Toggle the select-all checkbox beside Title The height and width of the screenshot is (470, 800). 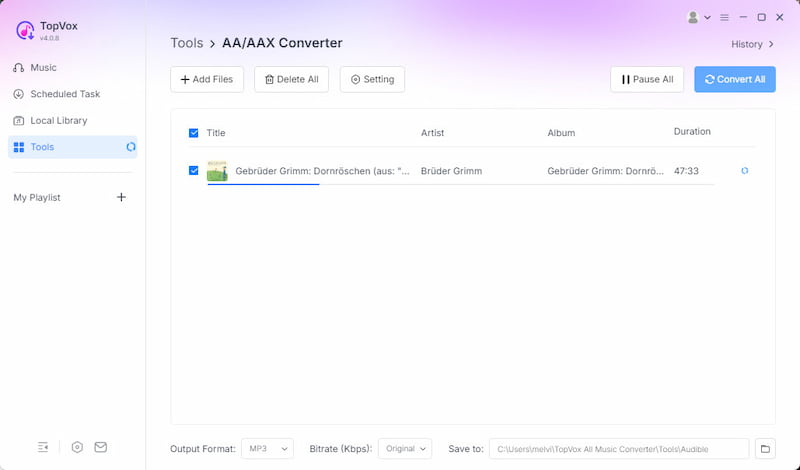pyautogui.click(x=194, y=133)
